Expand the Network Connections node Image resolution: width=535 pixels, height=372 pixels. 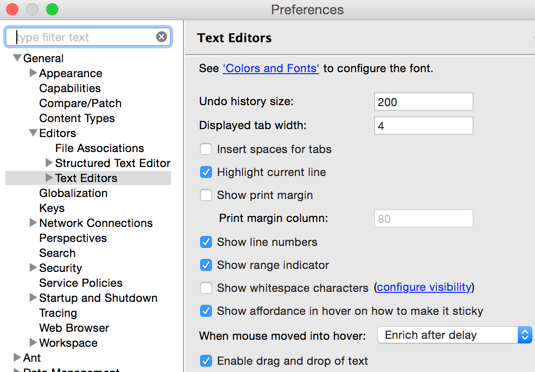pyautogui.click(x=33, y=223)
